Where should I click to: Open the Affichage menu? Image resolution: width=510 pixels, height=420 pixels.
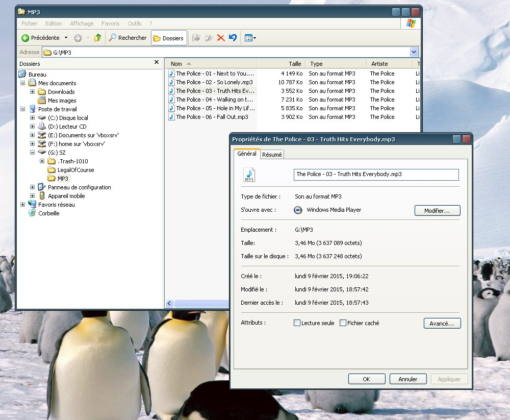[82, 23]
